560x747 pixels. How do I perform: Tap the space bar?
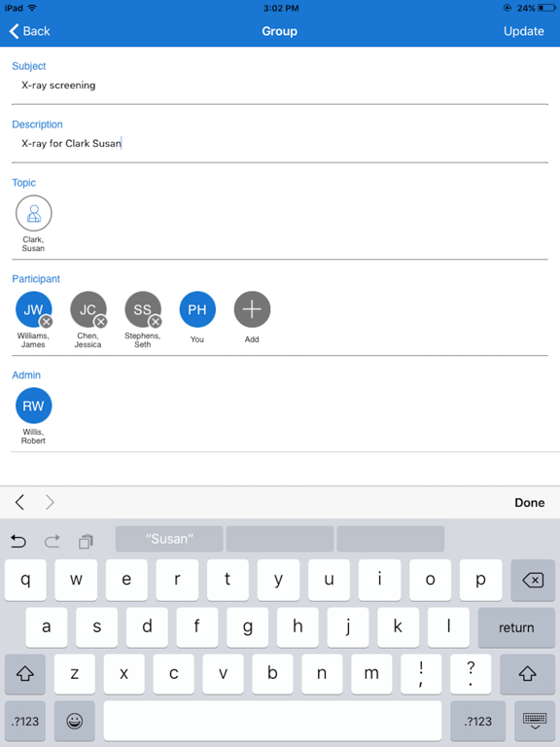coord(272,721)
